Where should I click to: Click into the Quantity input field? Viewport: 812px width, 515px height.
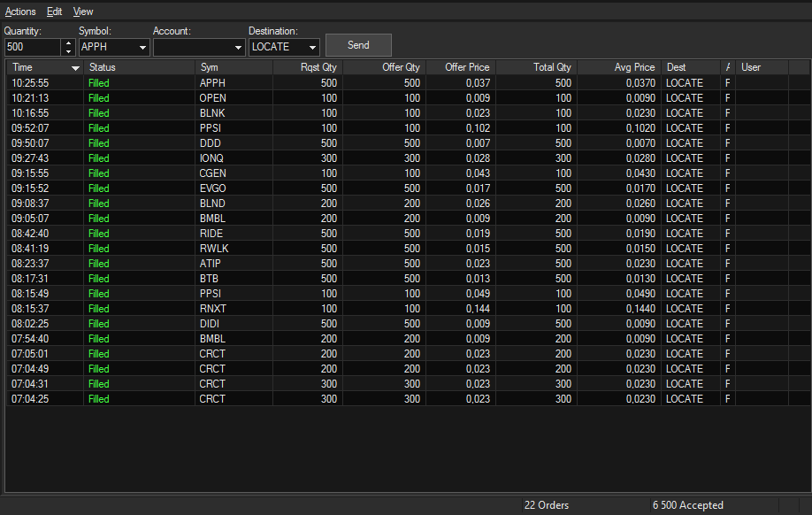32,47
